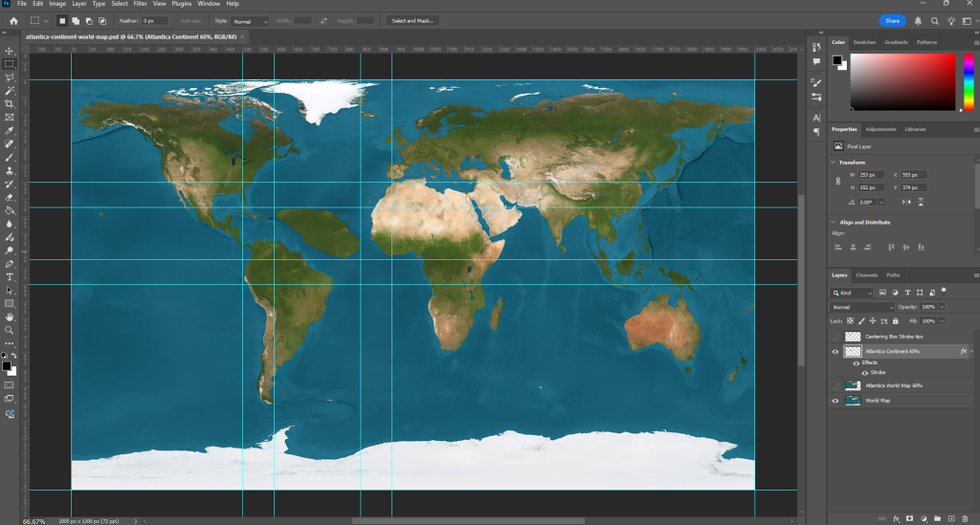Select the Move tool

[9, 51]
